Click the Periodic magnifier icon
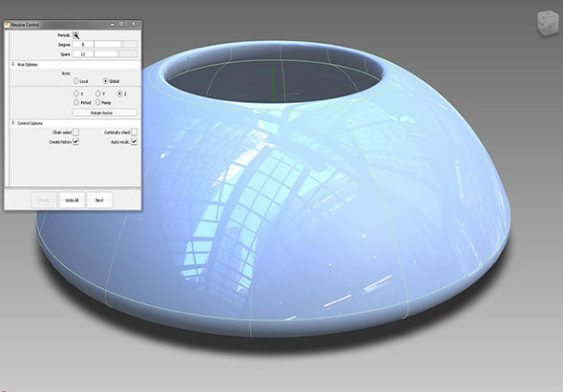 click(75, 35)
